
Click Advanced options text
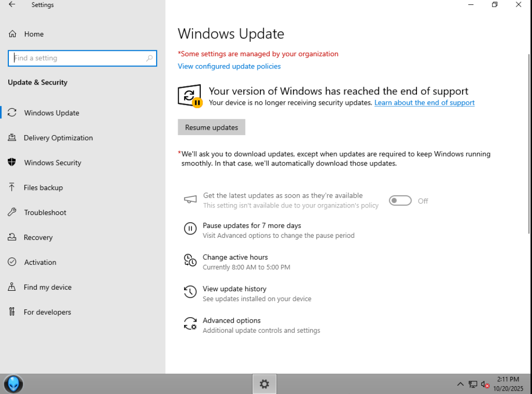[231, 321]
